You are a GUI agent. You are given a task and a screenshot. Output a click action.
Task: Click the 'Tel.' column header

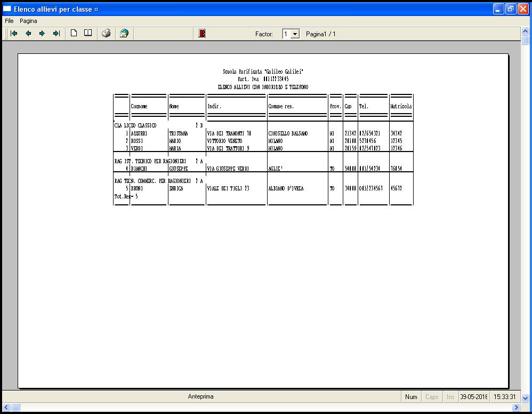point(364,106)
